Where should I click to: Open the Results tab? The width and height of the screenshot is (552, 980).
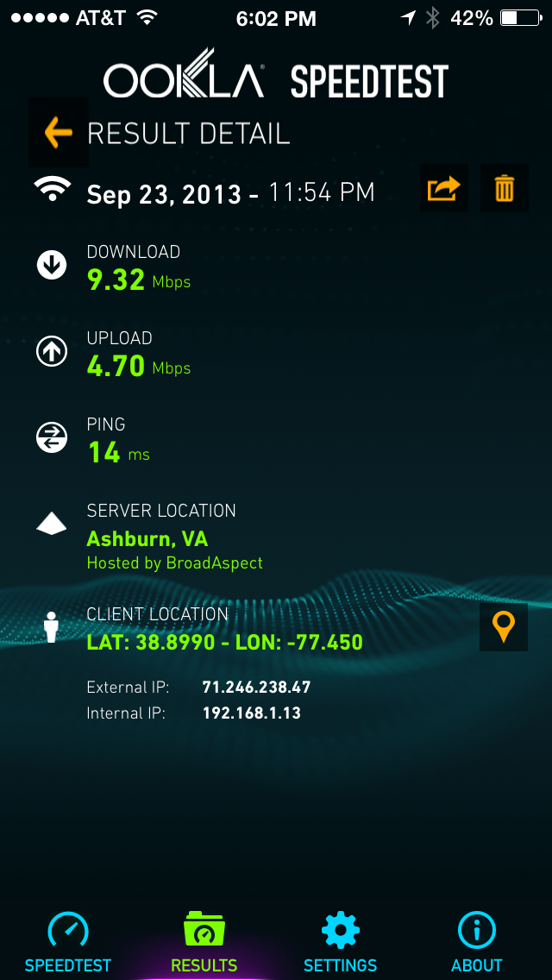(x=204, y=944)
